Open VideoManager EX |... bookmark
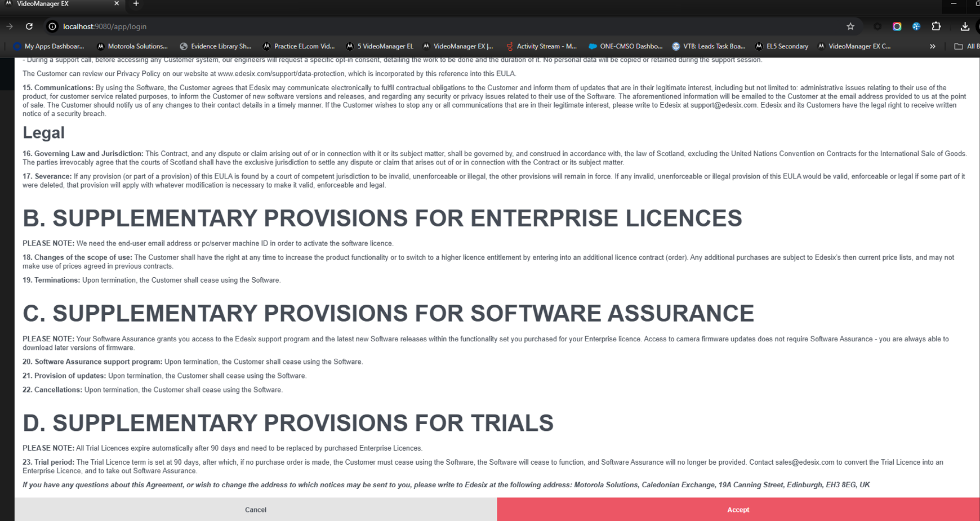980x521 pixels. 457,46
